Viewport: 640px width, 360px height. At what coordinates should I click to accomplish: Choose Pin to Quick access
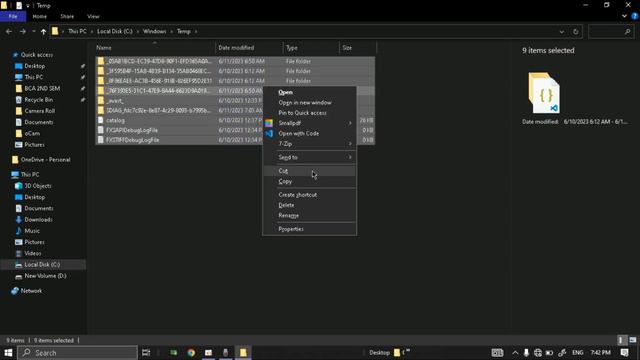(x=310, y=113)
